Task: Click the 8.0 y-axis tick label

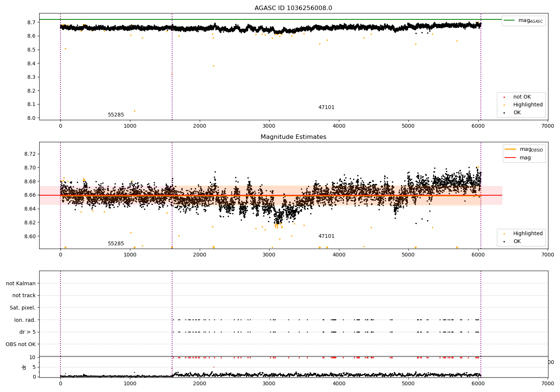Action: (x=31, y=118)
